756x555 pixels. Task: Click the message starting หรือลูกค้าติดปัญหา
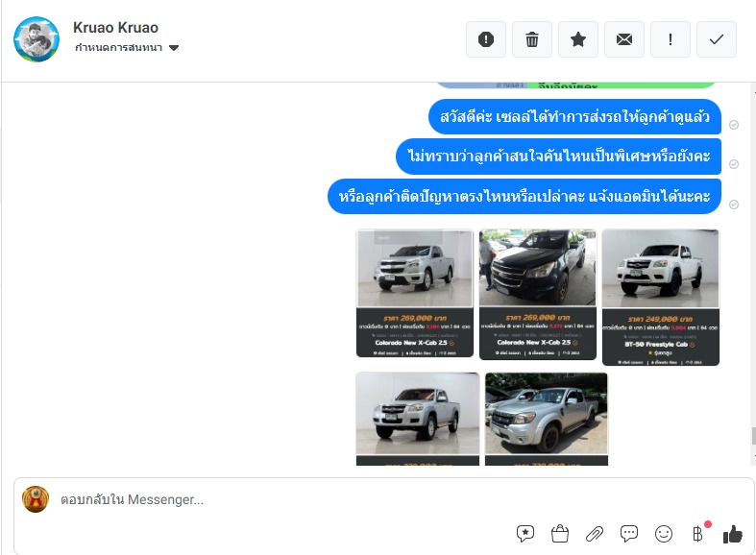[x=524, y=196]
